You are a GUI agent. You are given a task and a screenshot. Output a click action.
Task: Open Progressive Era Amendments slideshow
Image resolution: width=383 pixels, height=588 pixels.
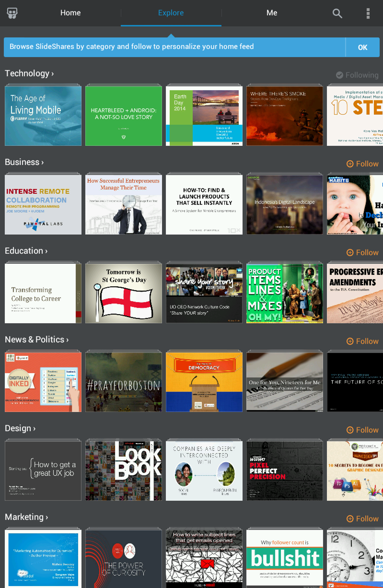click(355, 293)
